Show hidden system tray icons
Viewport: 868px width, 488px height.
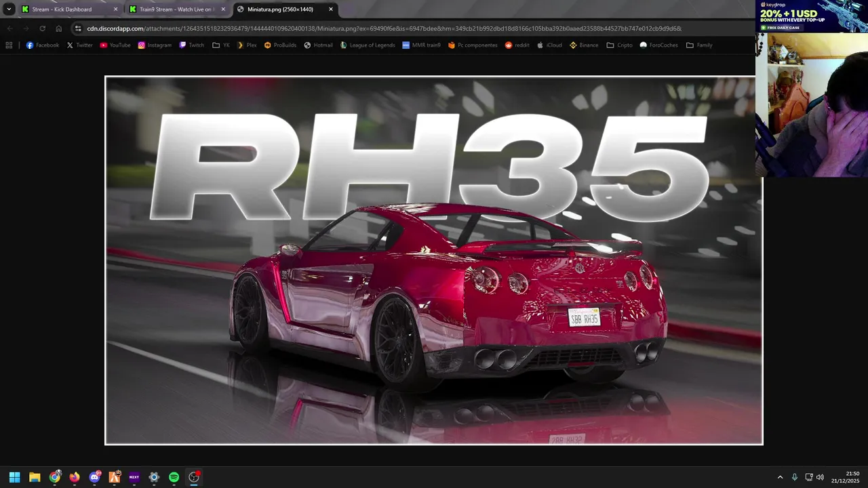click(780, 477)
